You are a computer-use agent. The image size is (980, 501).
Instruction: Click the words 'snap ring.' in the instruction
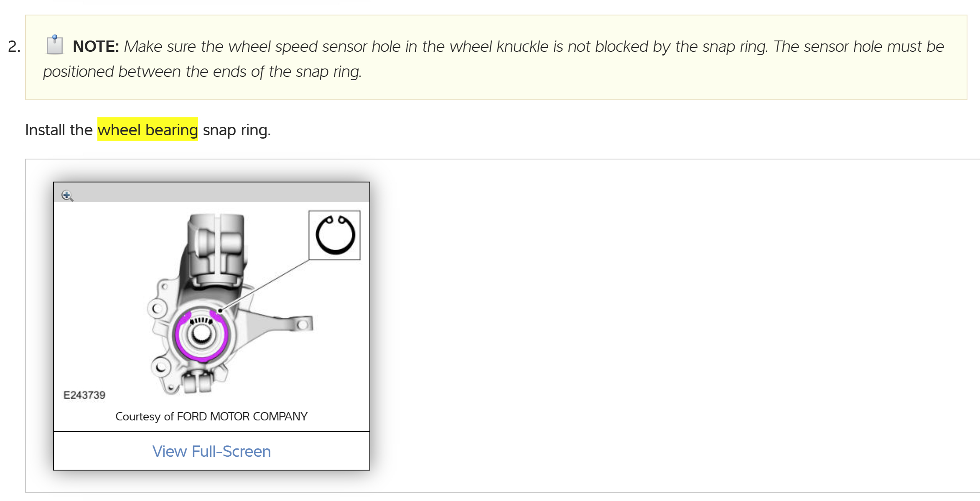point(237,130)
